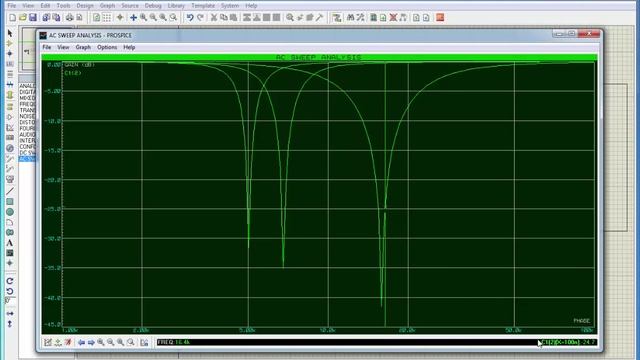This screenshot has width=640, height=360.
Task: Click the overview thumbnail in the top-left panel
Action: coord(29,50)
